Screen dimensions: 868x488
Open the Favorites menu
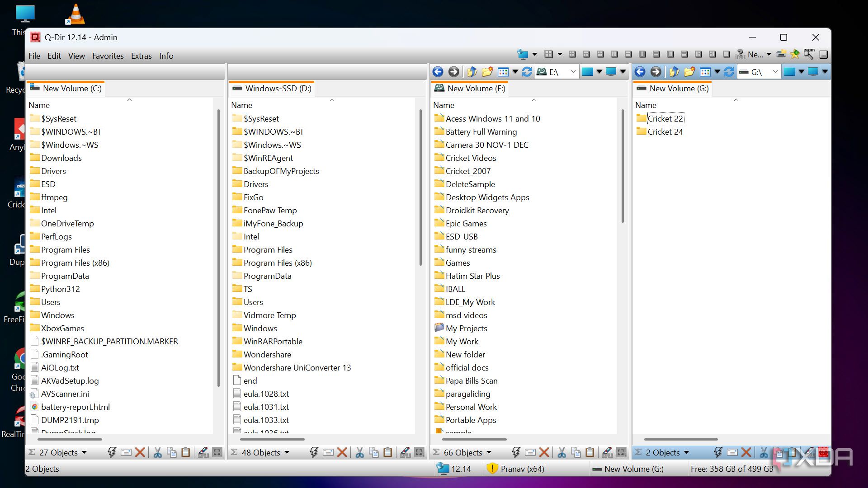[108, 56]
